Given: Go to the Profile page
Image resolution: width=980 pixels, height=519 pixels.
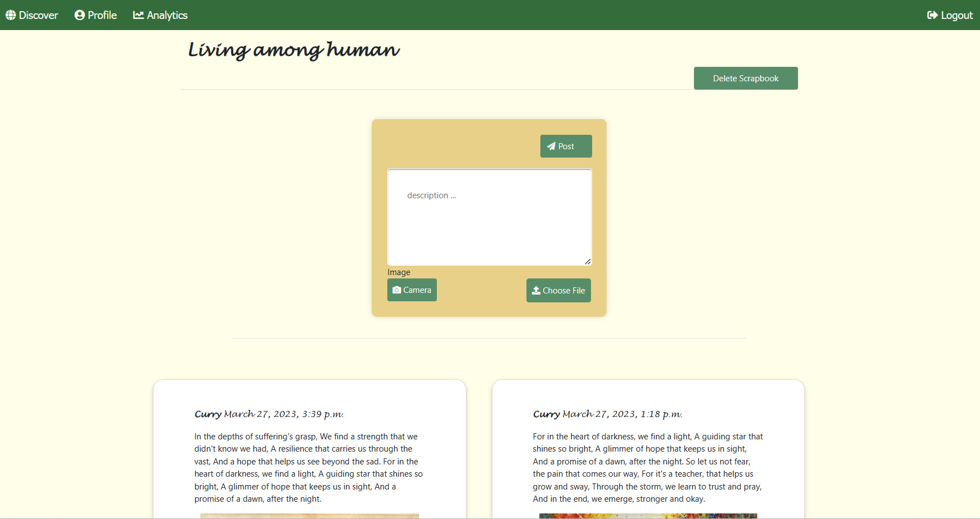Looking at the screenshot, I should tap(95, 15).
